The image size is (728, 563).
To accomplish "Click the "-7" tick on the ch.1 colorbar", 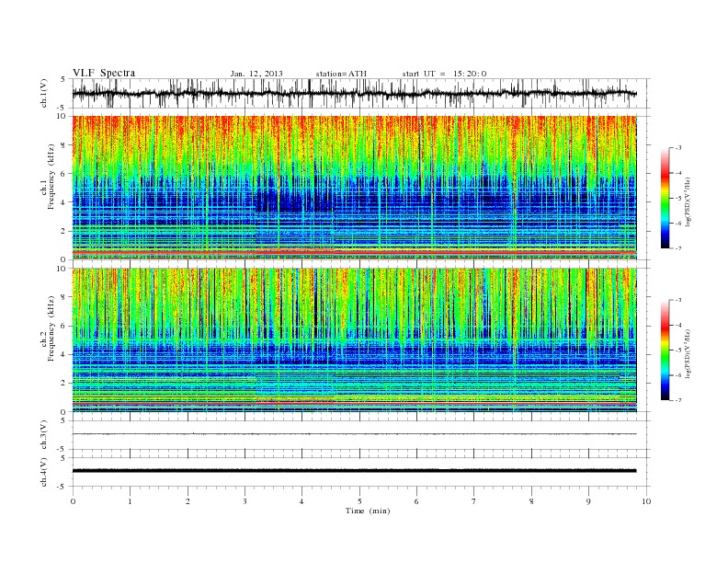I will coord(678,248).
